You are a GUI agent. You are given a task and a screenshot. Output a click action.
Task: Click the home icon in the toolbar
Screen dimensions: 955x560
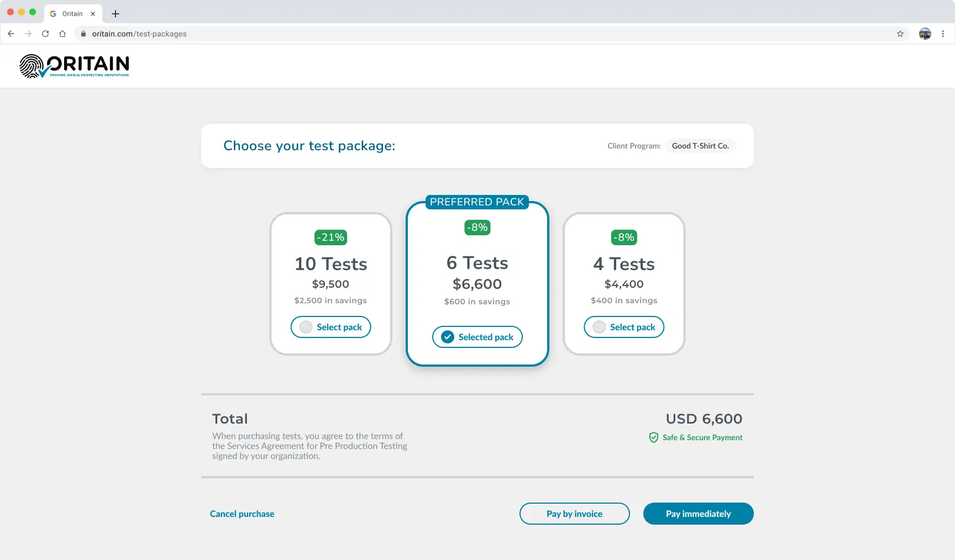tap(62, 34)
